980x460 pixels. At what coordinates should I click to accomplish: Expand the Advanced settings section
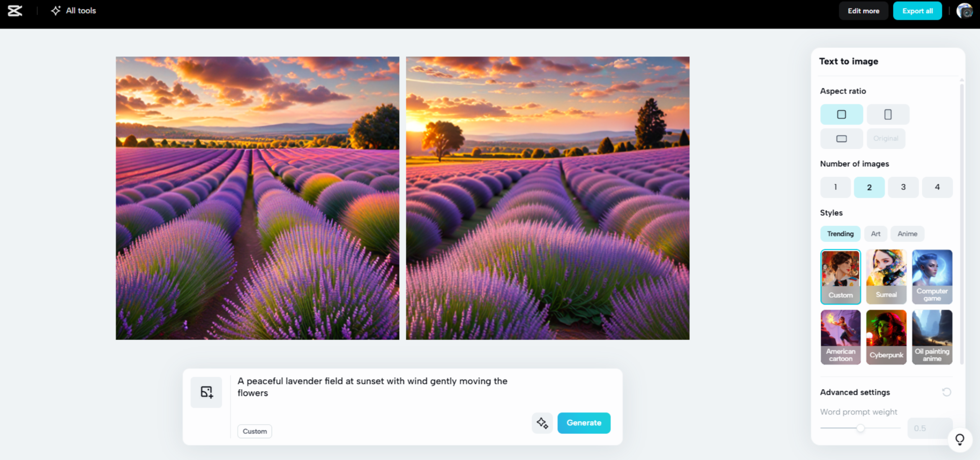[x=855, y=392]
